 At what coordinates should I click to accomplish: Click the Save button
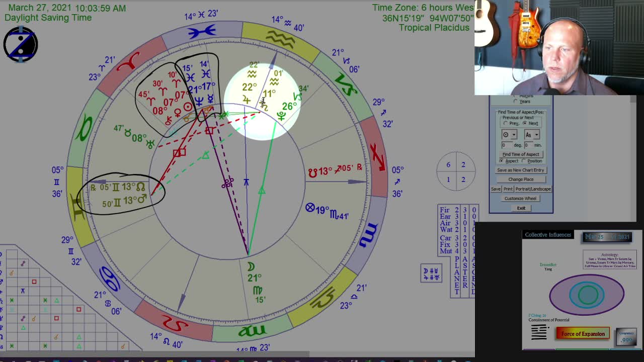496,189
